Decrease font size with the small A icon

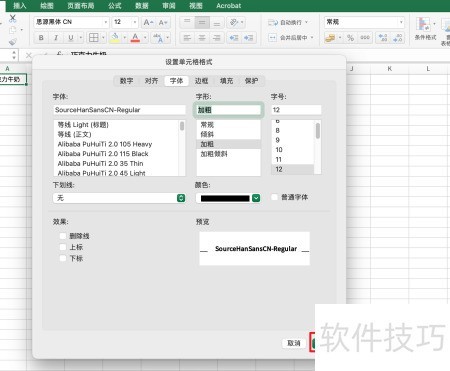tap(163, 22)
